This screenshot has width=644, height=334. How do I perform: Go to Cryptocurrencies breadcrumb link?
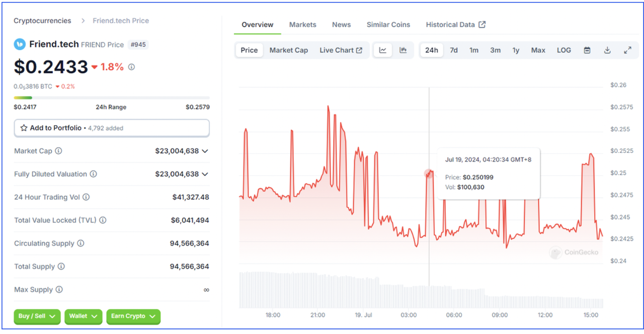(x=42, y=21)
